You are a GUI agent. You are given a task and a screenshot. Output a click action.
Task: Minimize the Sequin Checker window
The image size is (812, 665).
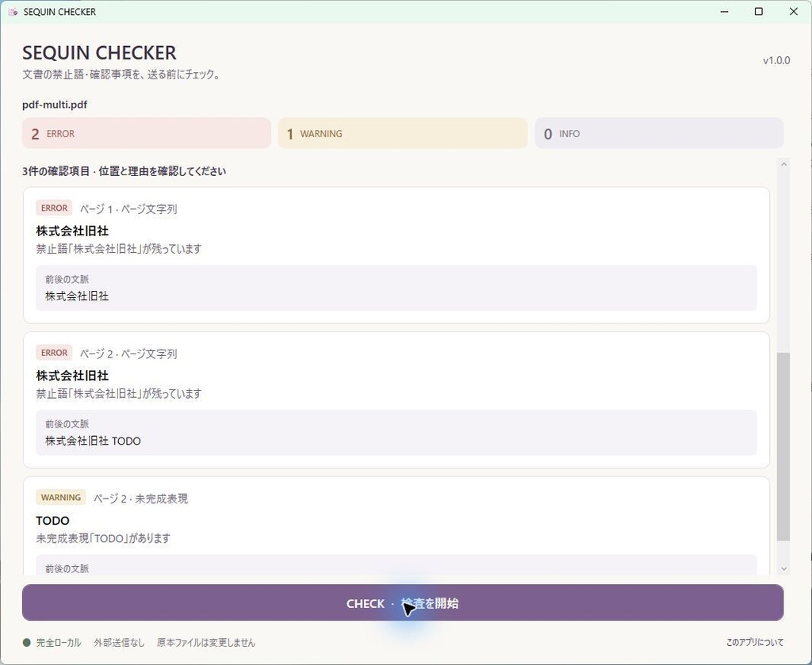pos(725,11)
